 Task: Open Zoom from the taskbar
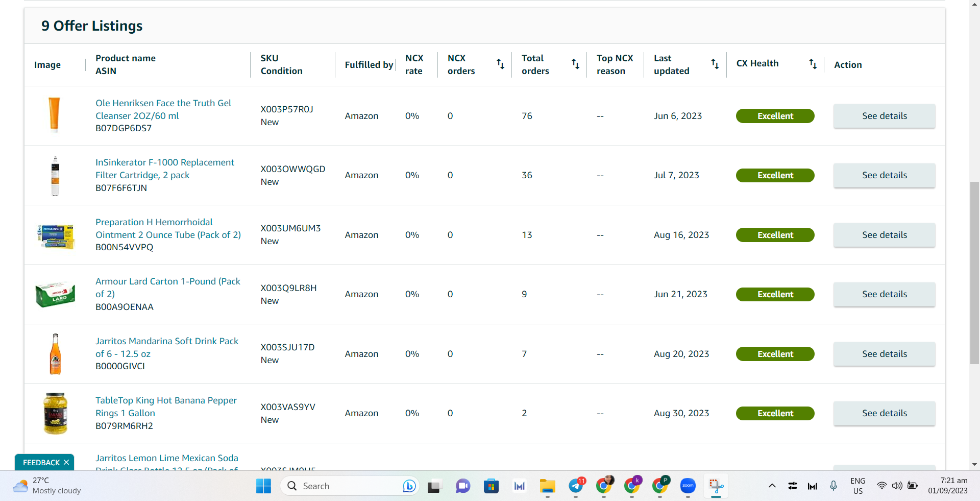pyautogui.click(x=688, y=486)
